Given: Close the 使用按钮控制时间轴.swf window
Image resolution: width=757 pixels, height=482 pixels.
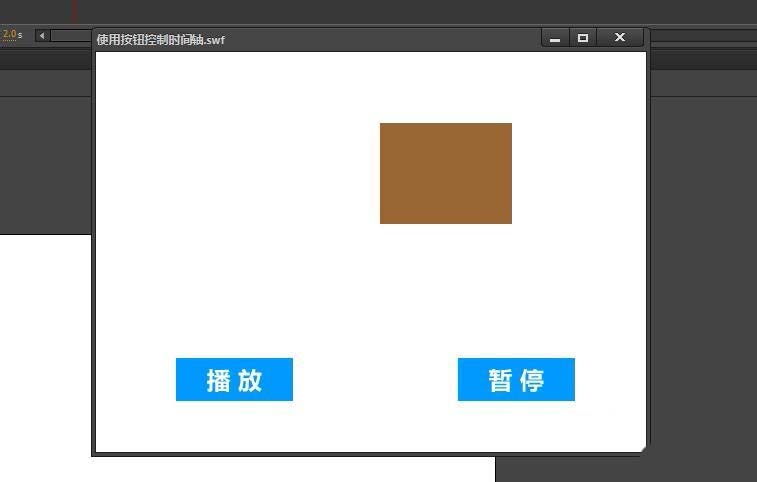Looking at the screenshot, I should (620, 37).
